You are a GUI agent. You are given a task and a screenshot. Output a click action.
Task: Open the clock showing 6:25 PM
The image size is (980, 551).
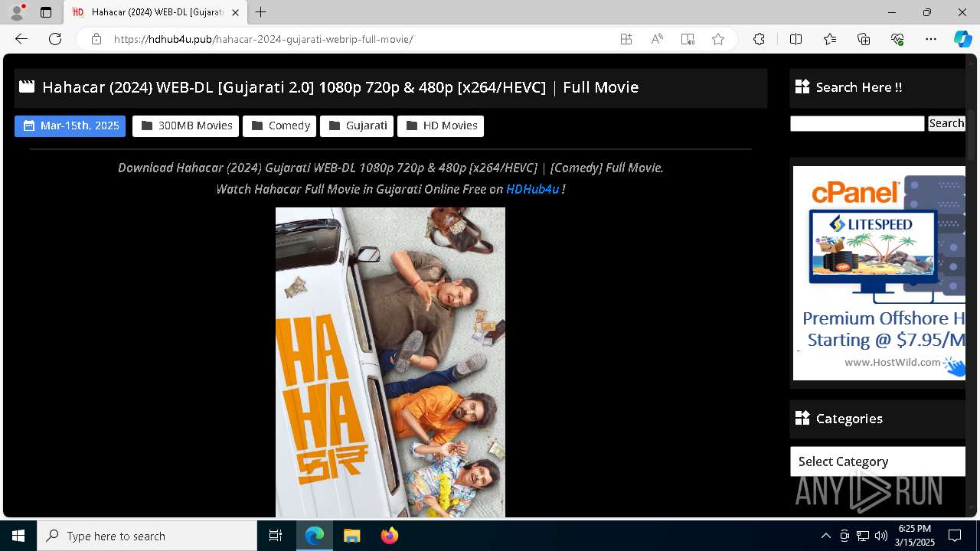point(914,536)
